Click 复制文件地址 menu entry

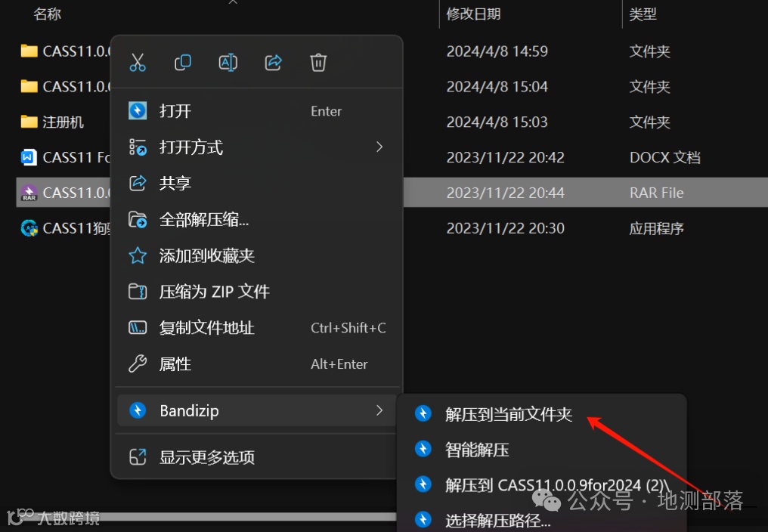coord(257,328)
